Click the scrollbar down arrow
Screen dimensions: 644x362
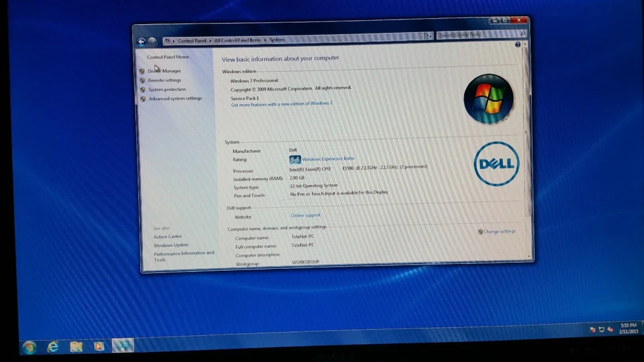pyautogui.click(x=529, y=256)
